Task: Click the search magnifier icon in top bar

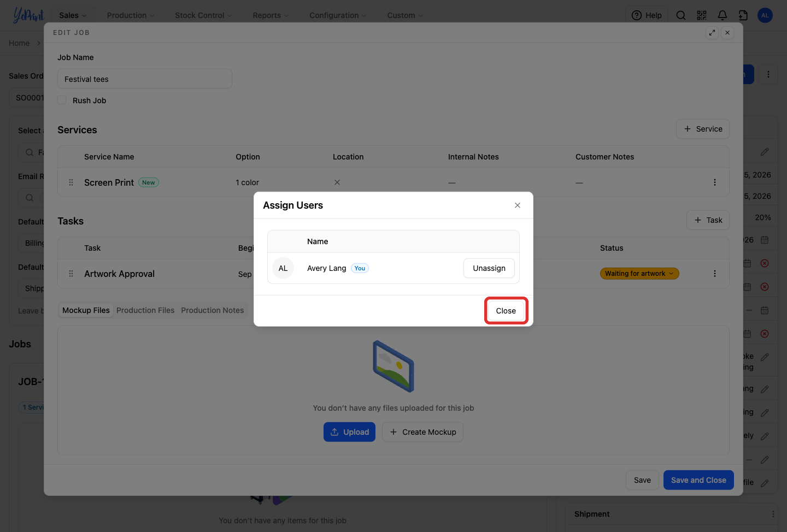Action: (681, 15)
